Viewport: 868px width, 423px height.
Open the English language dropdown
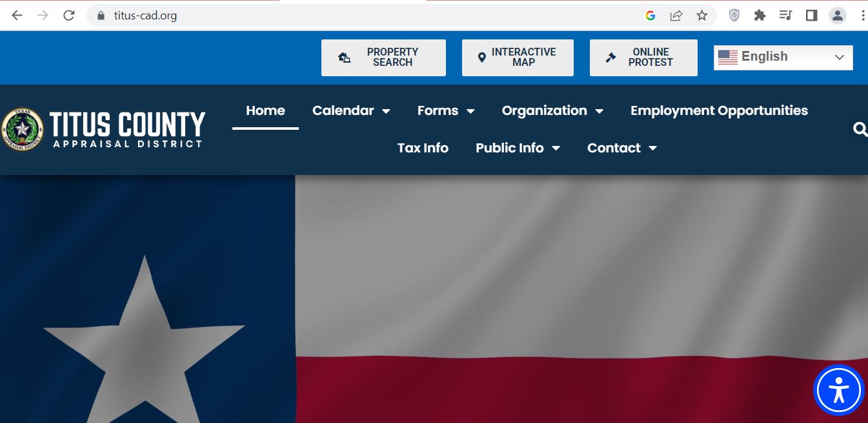(x=783, y=57)
